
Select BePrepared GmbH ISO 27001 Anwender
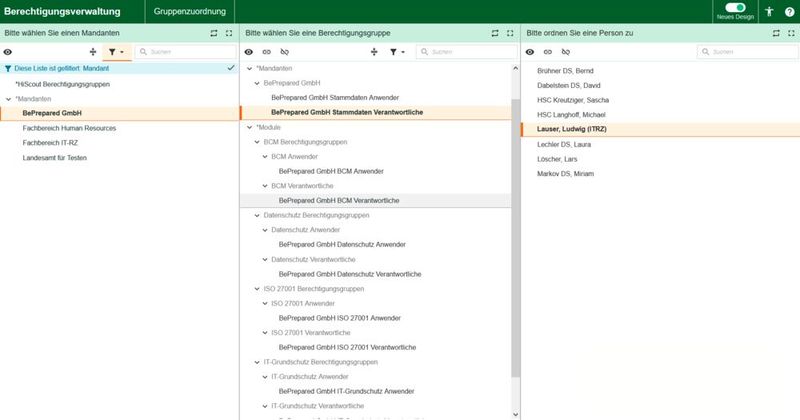[340, 318]
